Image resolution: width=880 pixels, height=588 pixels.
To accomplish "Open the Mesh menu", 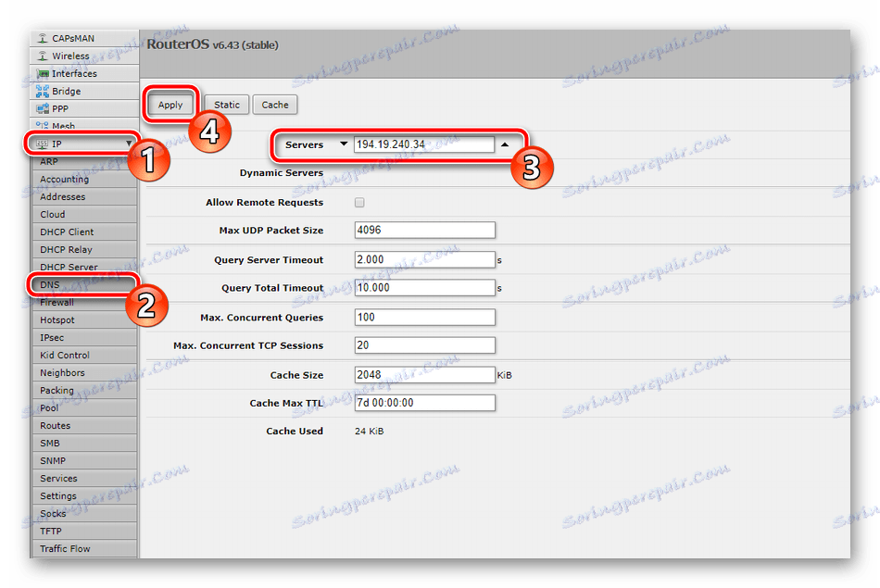I will click(x=84, y=125).
